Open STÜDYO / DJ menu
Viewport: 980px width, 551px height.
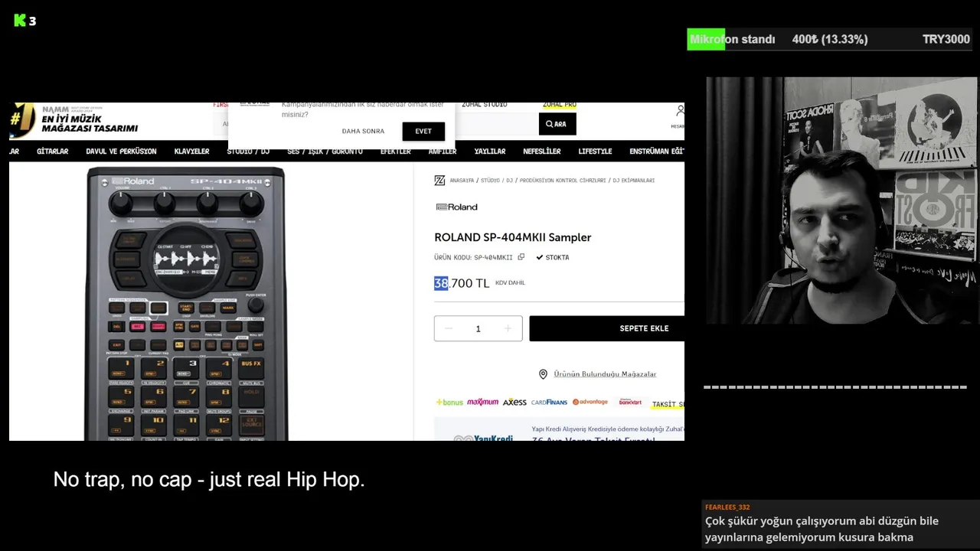coord(248,152)
